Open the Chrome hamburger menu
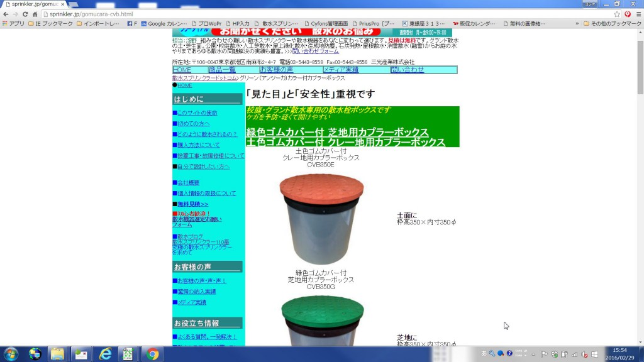The height and width of the screenshot is (362, 644). (x=638, y=14)
